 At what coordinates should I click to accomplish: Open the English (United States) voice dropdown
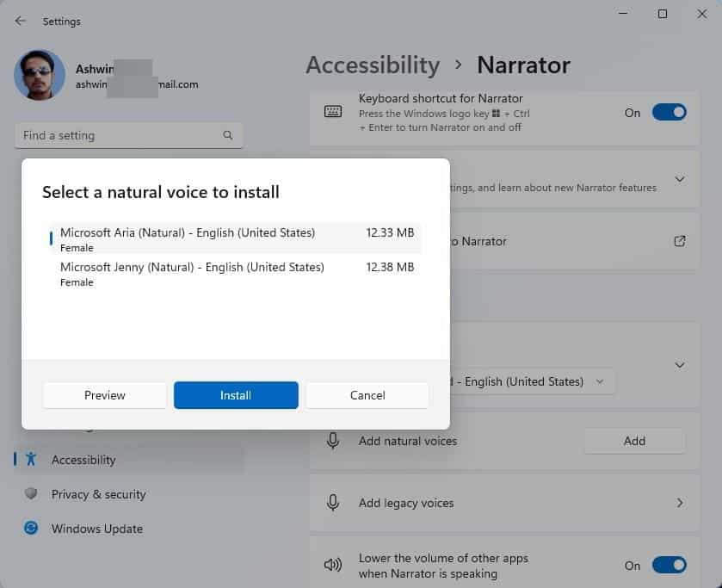pyautogui.click(x=600, y=381)
